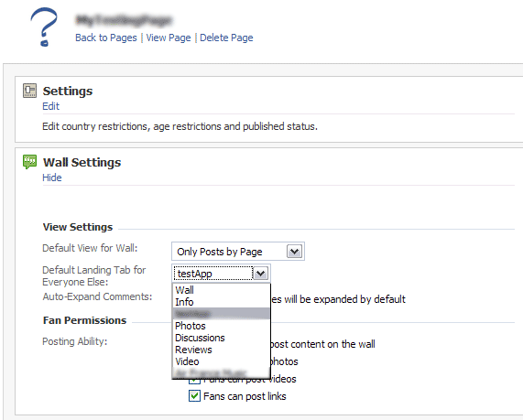Image resolution: width=523 pixels, height=420 pixels.
Task: Open the Default View for Wall dropdown
Action: (238, 252)
